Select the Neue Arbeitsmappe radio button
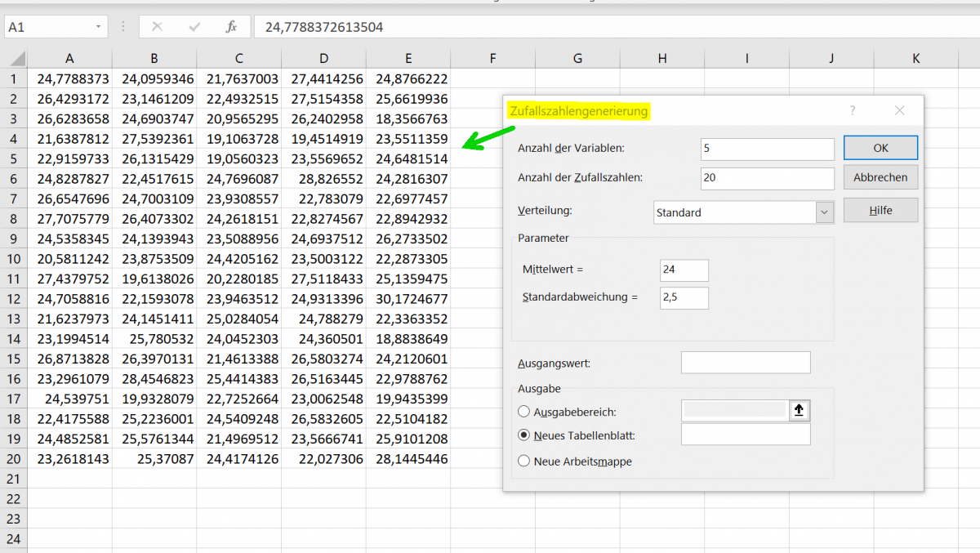Image resolution: width=980 pixels, height=553 pixels. point(524,461)
